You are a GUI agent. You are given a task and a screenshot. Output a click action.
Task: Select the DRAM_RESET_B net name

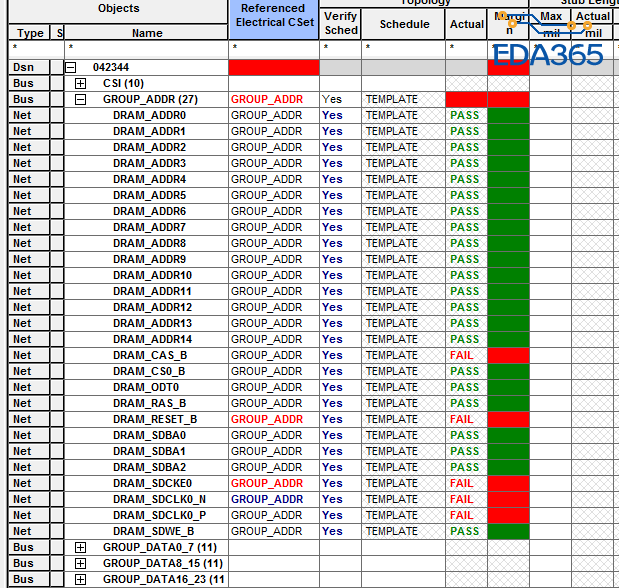point(155,419)
